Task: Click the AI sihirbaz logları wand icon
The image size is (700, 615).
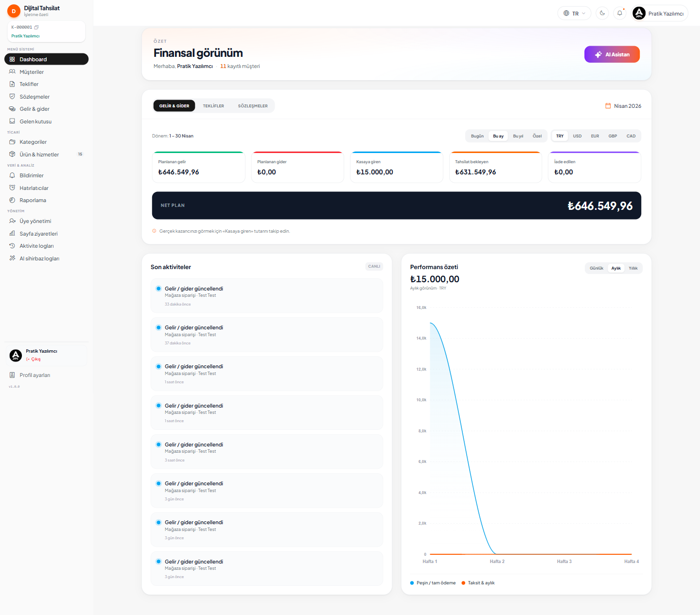Action: click(x=12, y=258)
